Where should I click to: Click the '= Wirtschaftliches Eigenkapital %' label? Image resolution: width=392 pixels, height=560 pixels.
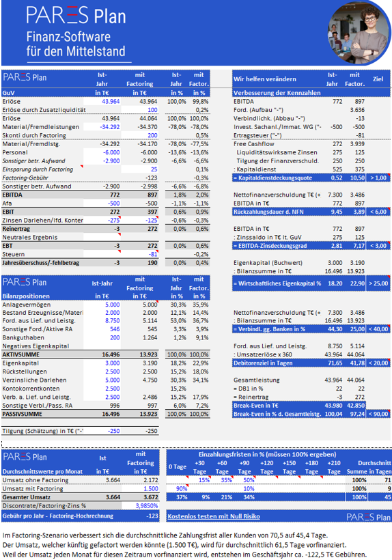coord(277,283)
